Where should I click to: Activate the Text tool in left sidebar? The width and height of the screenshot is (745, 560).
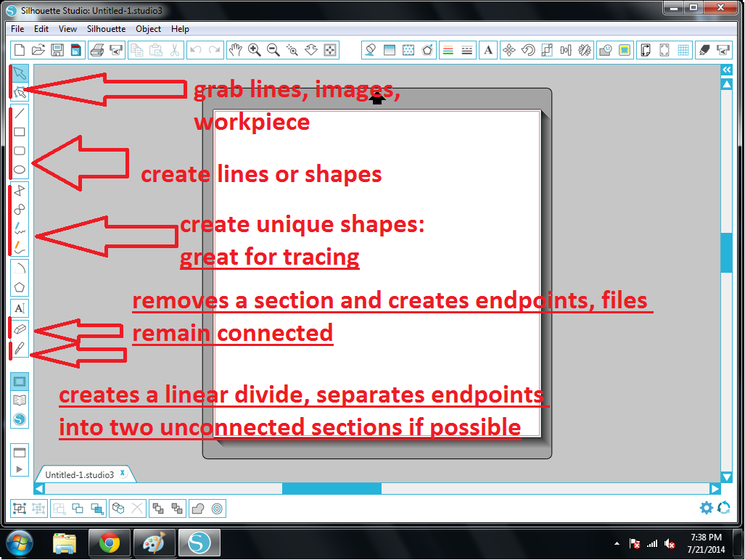point(20,308)
